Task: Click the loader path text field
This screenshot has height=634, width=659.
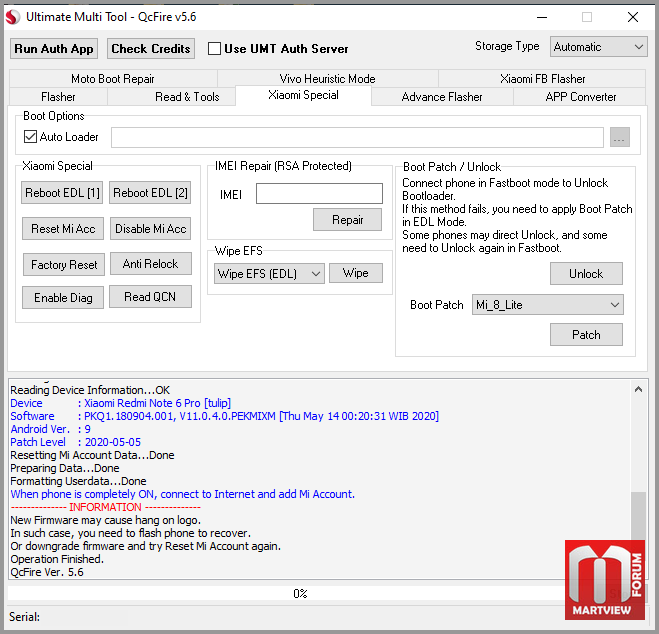Action: click(357, 137)
